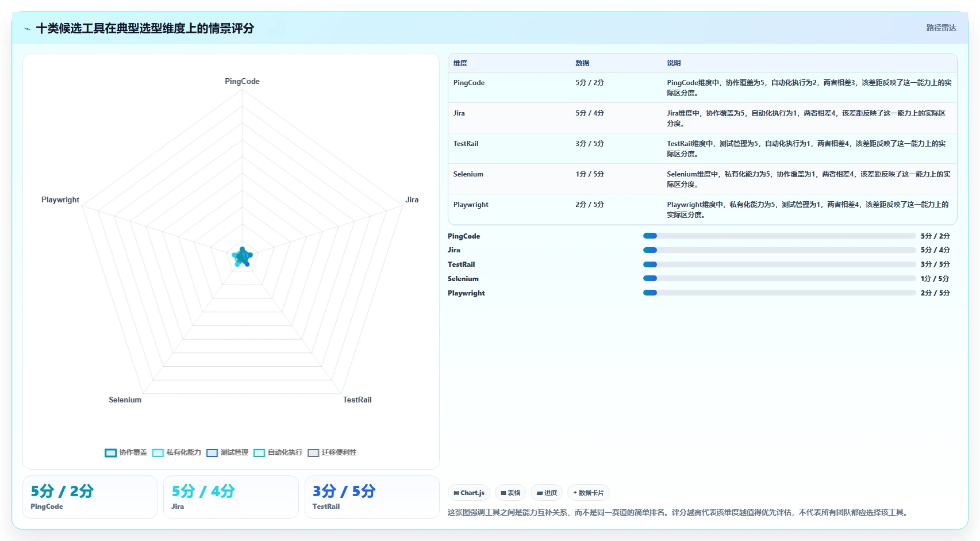
Task: Click the 2分 / 5分 table cell for Playwright
Action: (x=590, y=205)
